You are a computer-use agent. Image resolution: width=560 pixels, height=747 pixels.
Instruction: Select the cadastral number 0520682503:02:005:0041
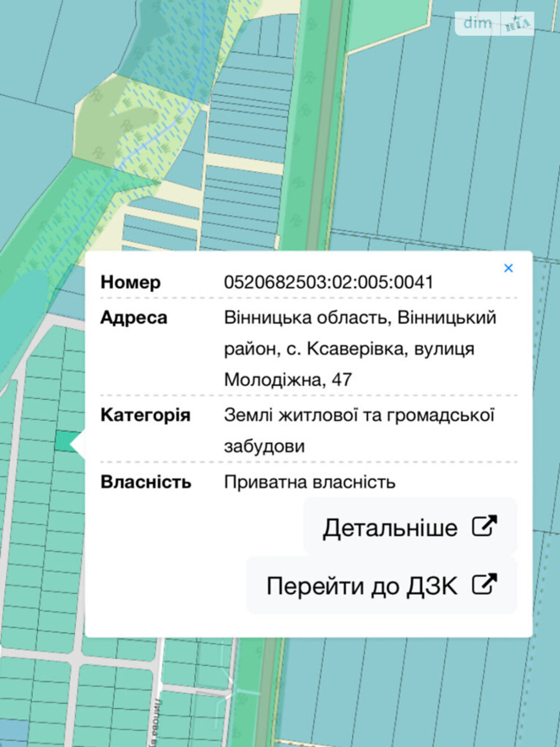[329, 282]
